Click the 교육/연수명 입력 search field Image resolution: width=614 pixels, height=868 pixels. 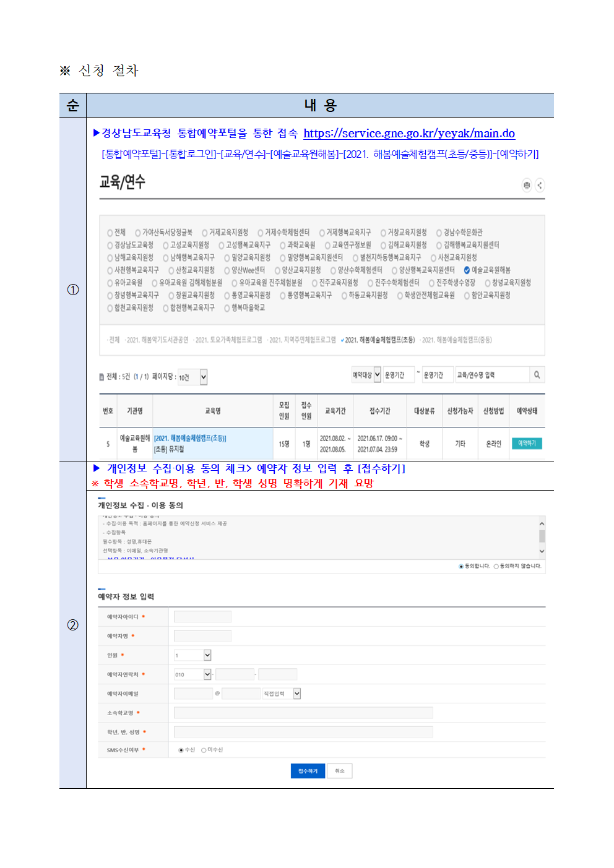tap(492, 375)
